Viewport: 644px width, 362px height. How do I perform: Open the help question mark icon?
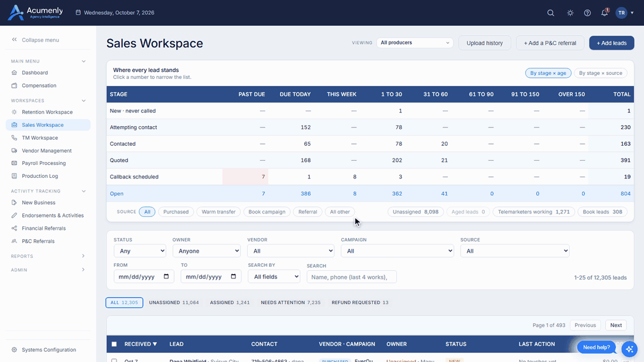[587, 13]
